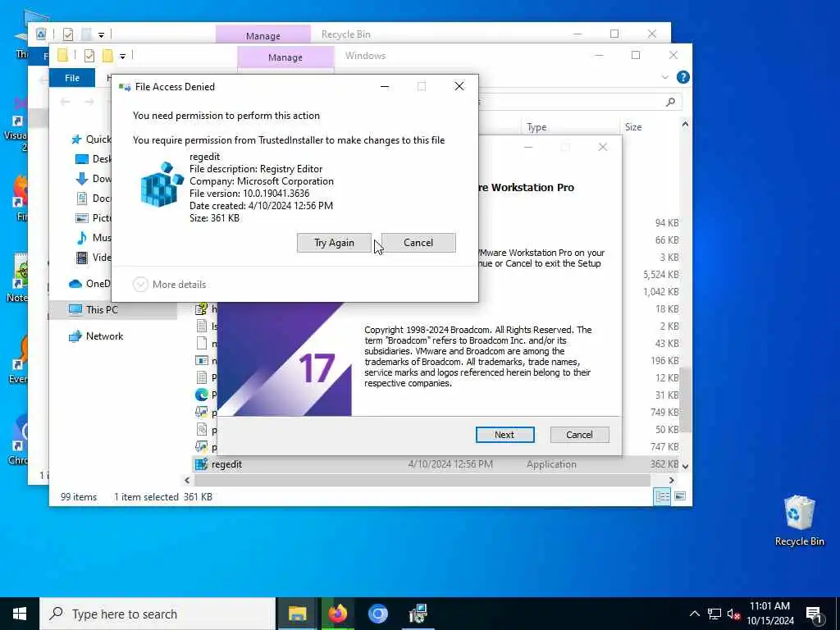The height and width of the screenshot is (630, 840).
Task: Open Chromium browser from taskbar
Action: pos(377,614)
